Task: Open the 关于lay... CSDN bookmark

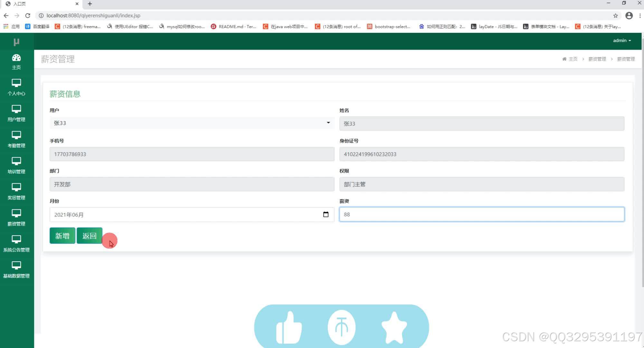Action: click(598, 26)
